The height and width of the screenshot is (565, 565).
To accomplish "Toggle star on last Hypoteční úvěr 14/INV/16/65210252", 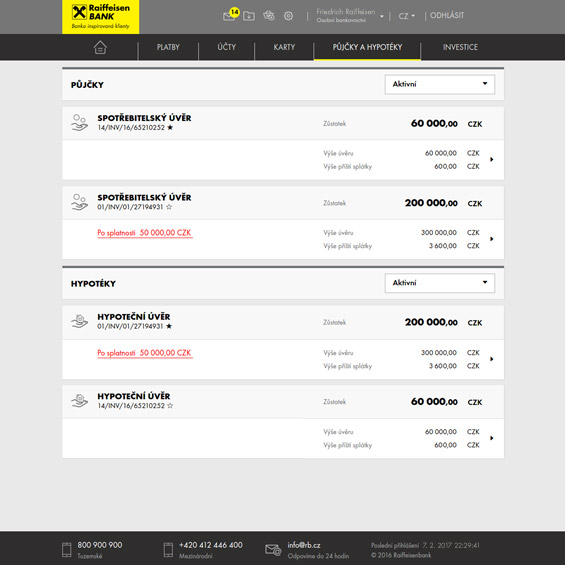I will pyautogui.click(x=170, y=405).
